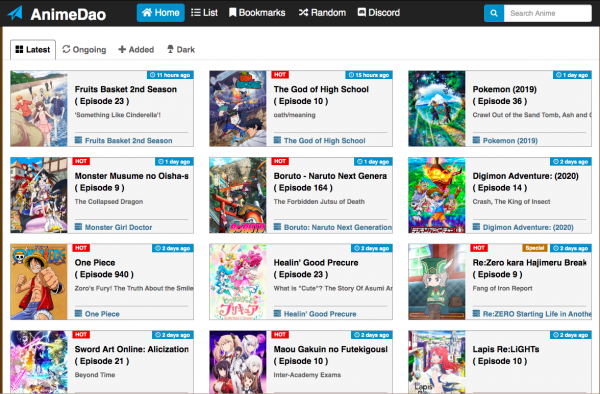Screen dimensions: 600x394
Task: Open One Piece Episode 940 title
Action: [104, 269]
